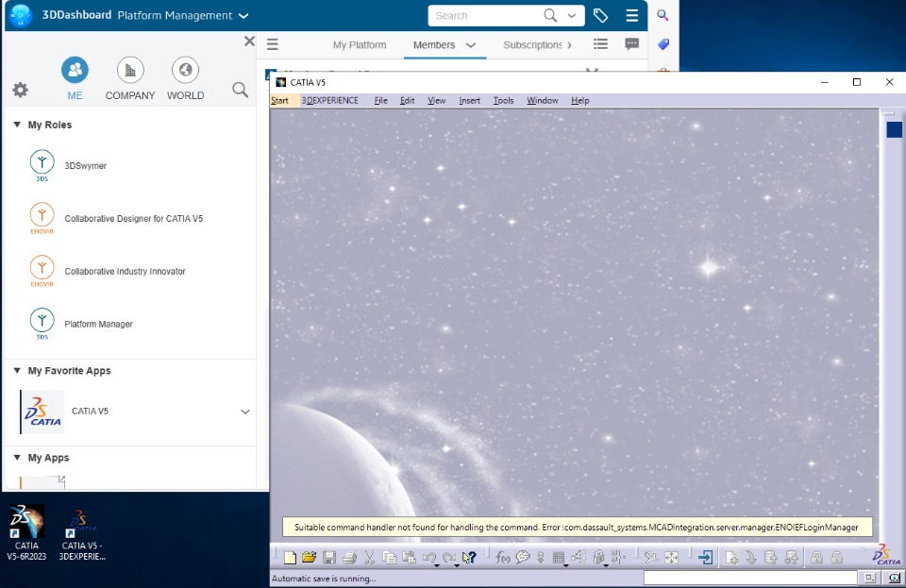906x588 pixels.
Task: Click the Copy icon in CATIA toolbar
Action: [390, 558]
